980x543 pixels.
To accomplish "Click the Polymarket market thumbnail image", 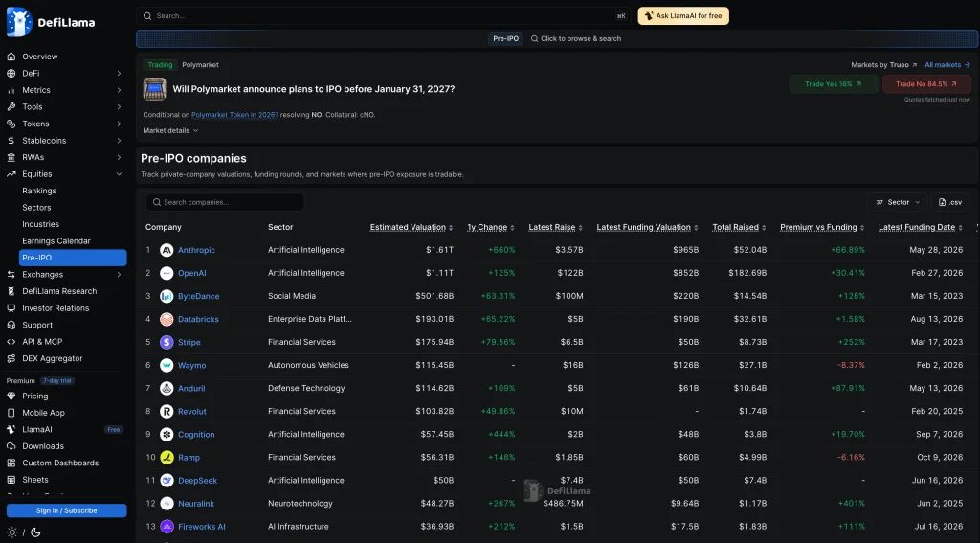I will pyautogui.click(x=154, y=89).
